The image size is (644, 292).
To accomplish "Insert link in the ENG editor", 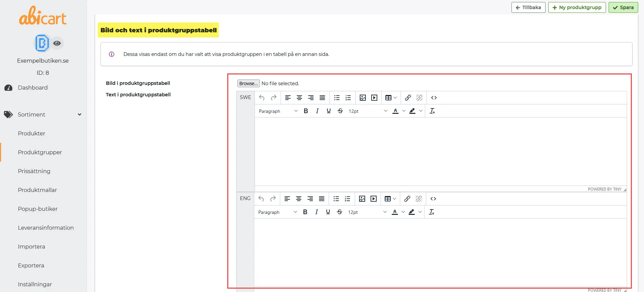I will point(407,199).
